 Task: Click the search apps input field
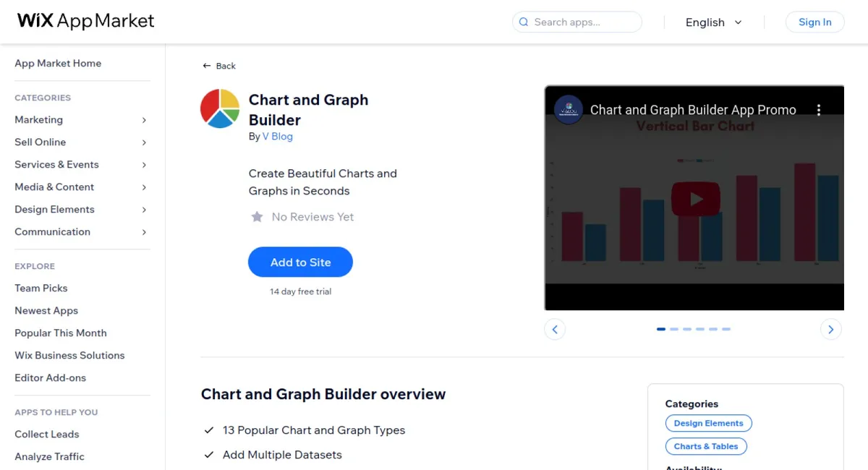[579, 22]
